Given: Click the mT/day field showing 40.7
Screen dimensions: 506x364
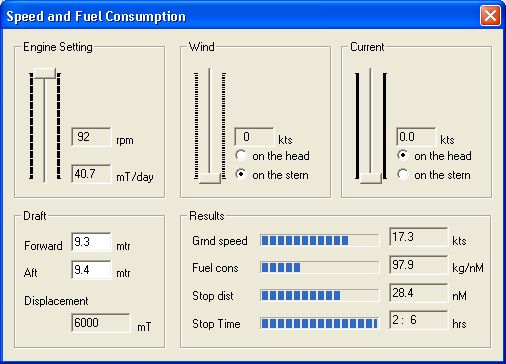Looking at the screenshot, I should click(x=91, y=173).
